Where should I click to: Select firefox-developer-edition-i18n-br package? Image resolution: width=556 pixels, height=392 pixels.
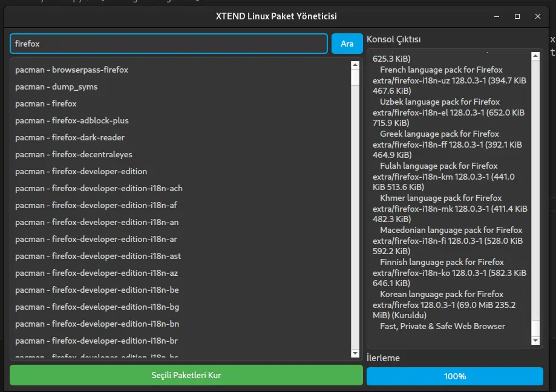[x=181, y=341]
